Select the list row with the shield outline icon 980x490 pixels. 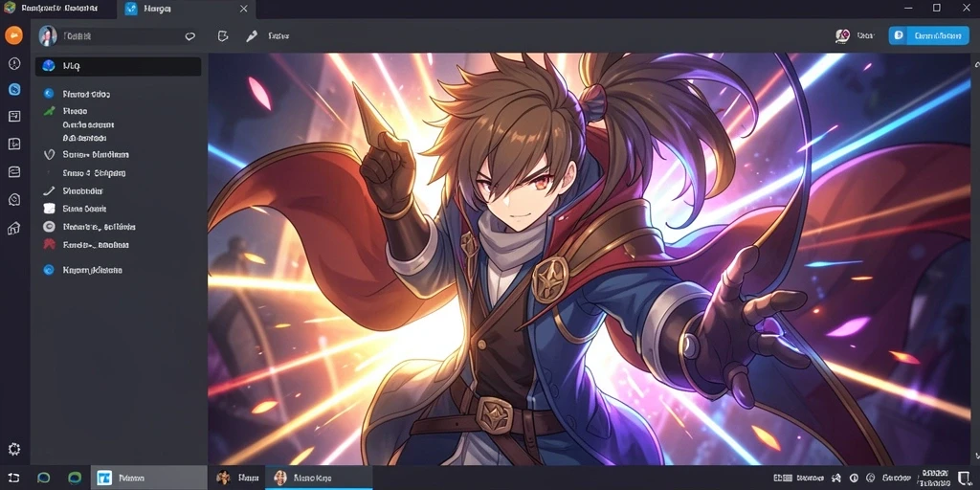[118, 154]
